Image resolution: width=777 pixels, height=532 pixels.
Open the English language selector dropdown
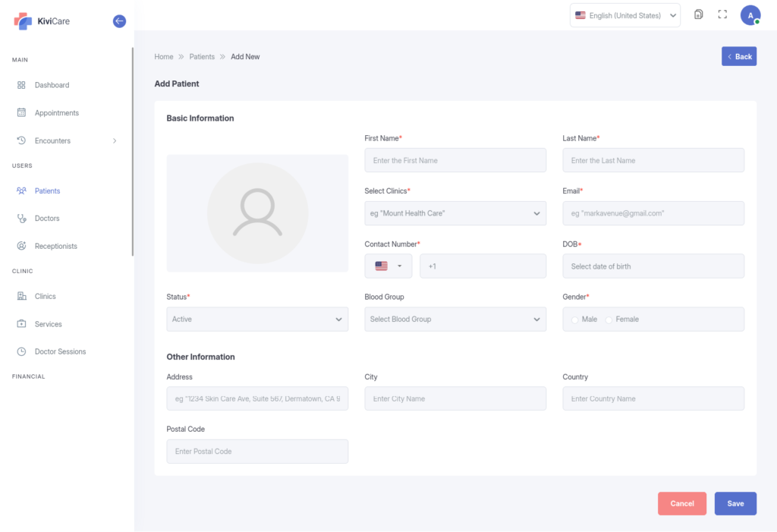[x=624, y=15]
